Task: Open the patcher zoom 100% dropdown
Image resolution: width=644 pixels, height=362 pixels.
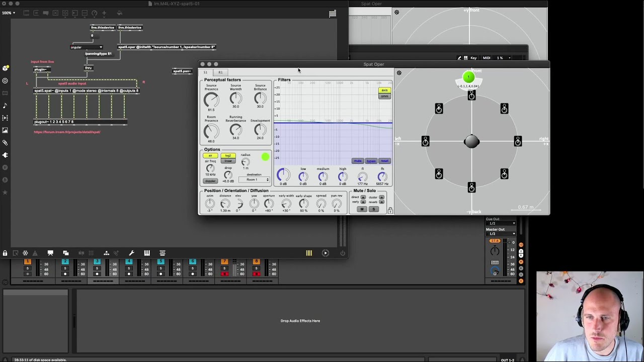Action: click(x=9, y=13)
